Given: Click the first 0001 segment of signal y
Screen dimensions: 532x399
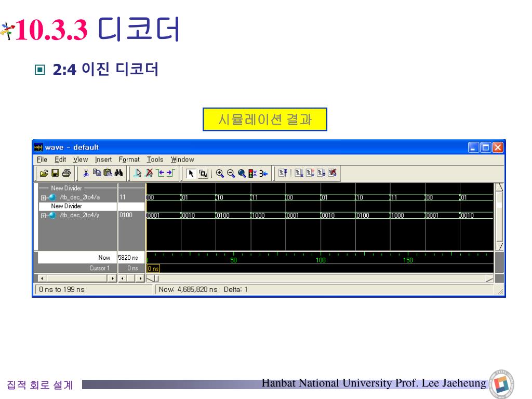Looking at the screenshot, I should coord(164,216).
